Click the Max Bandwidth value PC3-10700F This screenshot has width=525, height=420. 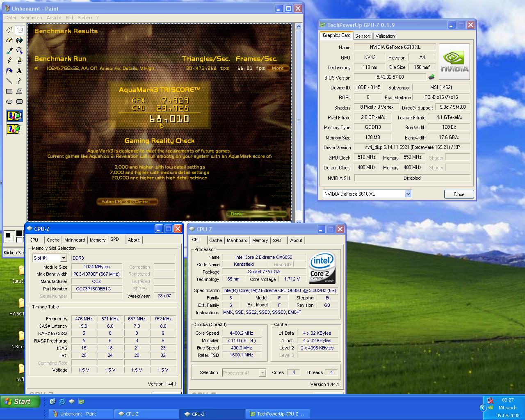point(96,274)
